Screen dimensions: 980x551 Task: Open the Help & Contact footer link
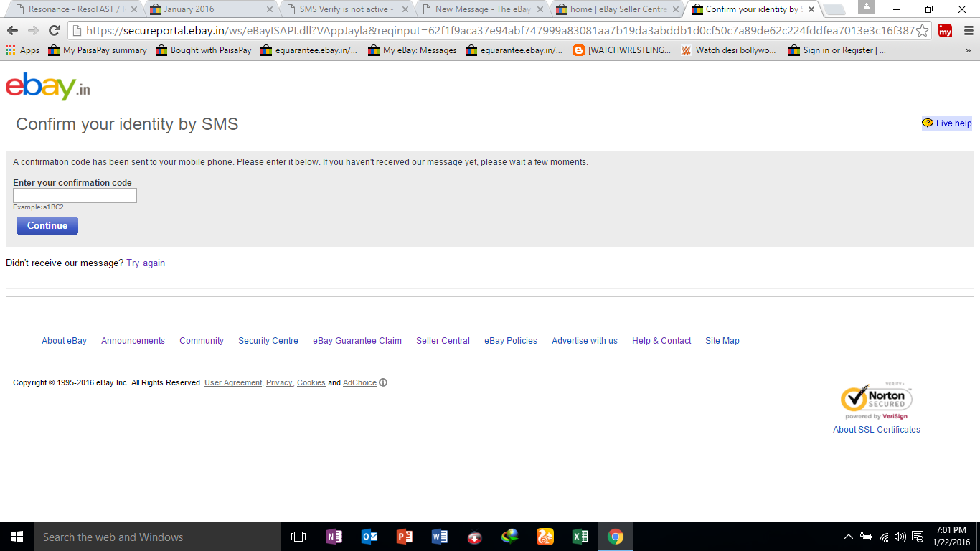coord(661,341)
